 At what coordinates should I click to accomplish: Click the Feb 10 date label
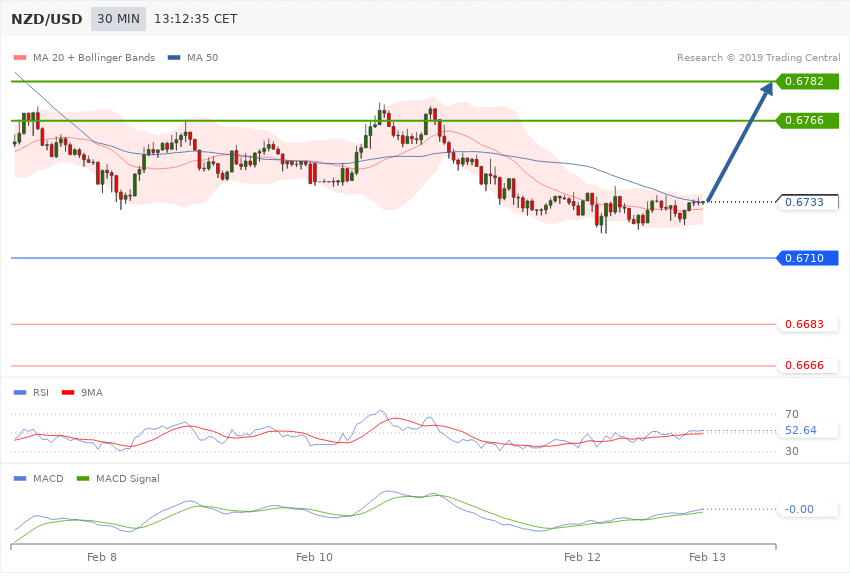[x=314, y=557]
